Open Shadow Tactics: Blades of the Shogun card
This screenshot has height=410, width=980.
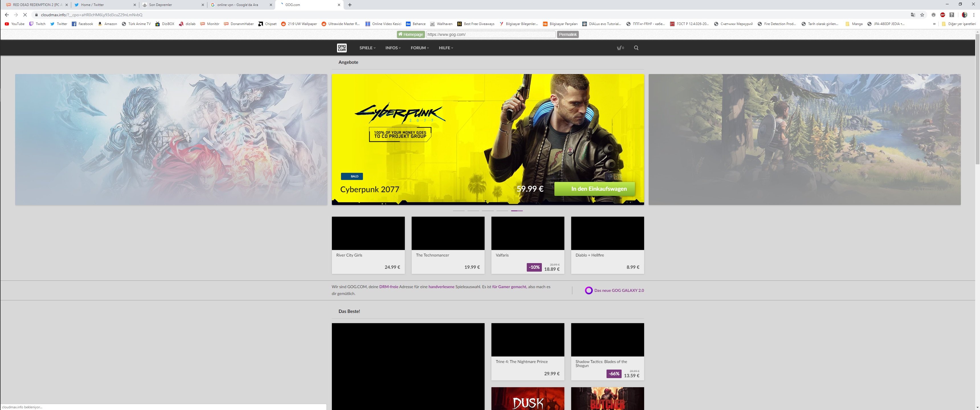coord(607,352)
